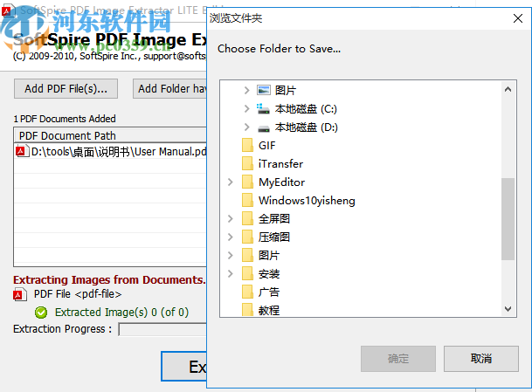Click 'PDF File <pdf-file>' text
Viewport: 532px width, 392px height.
click(x=78, y=294)
